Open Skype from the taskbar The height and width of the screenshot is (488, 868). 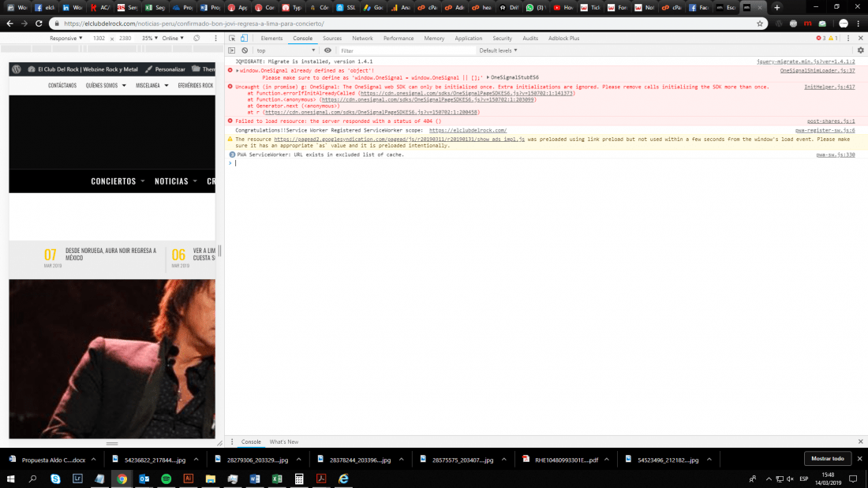[55, 479]
